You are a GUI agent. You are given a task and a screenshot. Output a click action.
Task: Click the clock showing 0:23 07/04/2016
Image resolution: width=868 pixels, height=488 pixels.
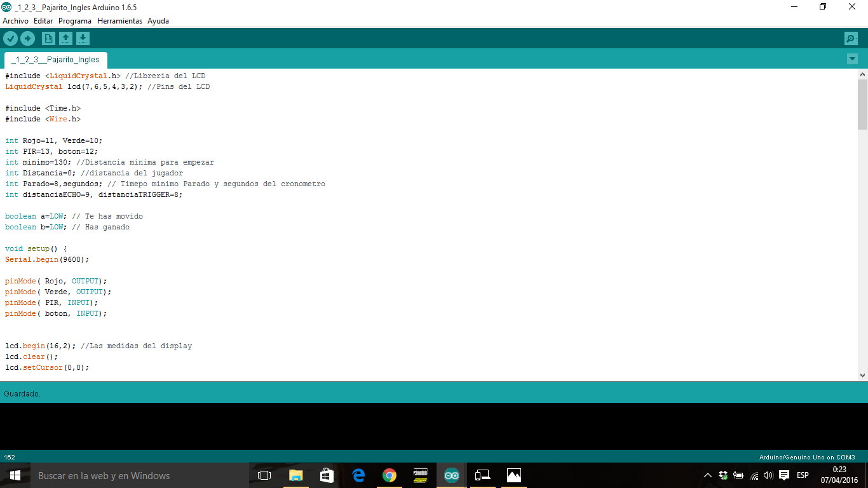coord(839,475)
